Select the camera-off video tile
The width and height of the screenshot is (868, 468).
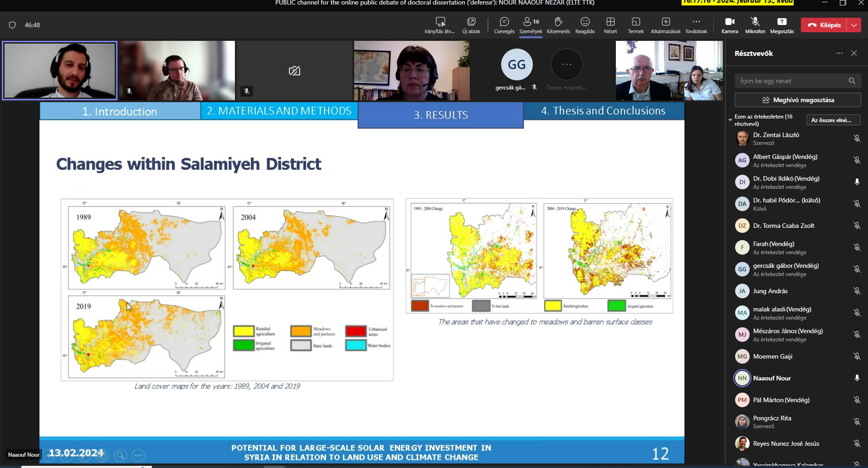coord(294,70)
